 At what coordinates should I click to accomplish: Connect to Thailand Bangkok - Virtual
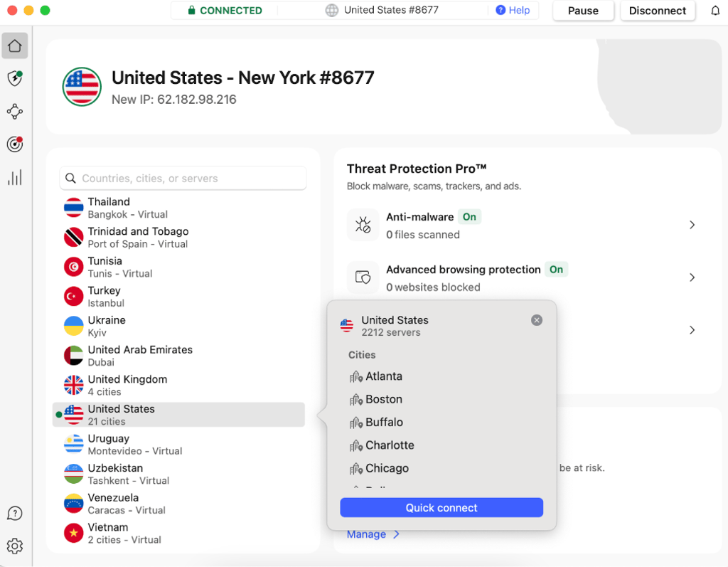pyautogui.click(x=178, y=208)
